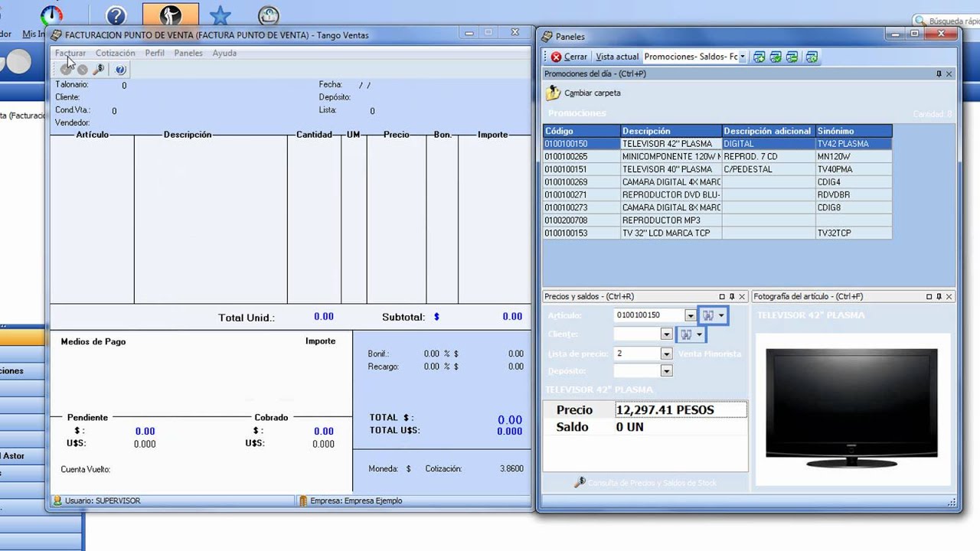Select the REPRODUCTOR MP3 row
This screenshot has width=980, height=551.
717,220
